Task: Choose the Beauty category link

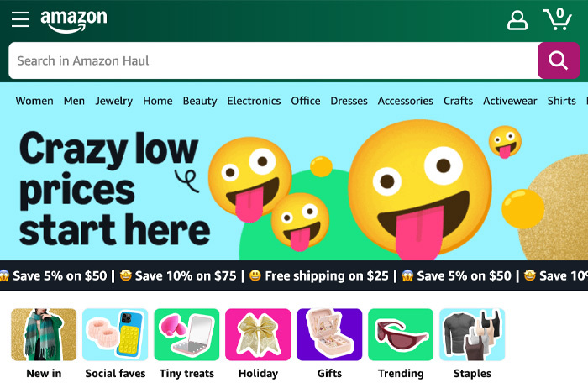Action: click(x=200, y=101)
